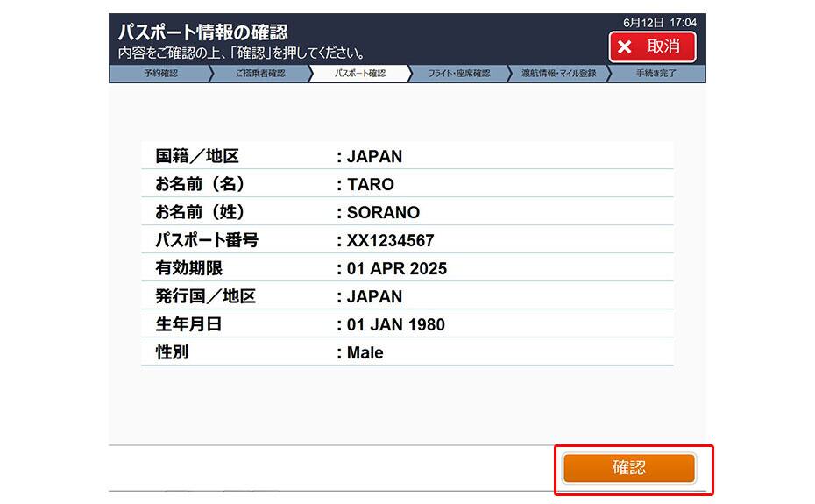Click the passport number XX1234567
815x504 pixels.
[x=390, y=241]
